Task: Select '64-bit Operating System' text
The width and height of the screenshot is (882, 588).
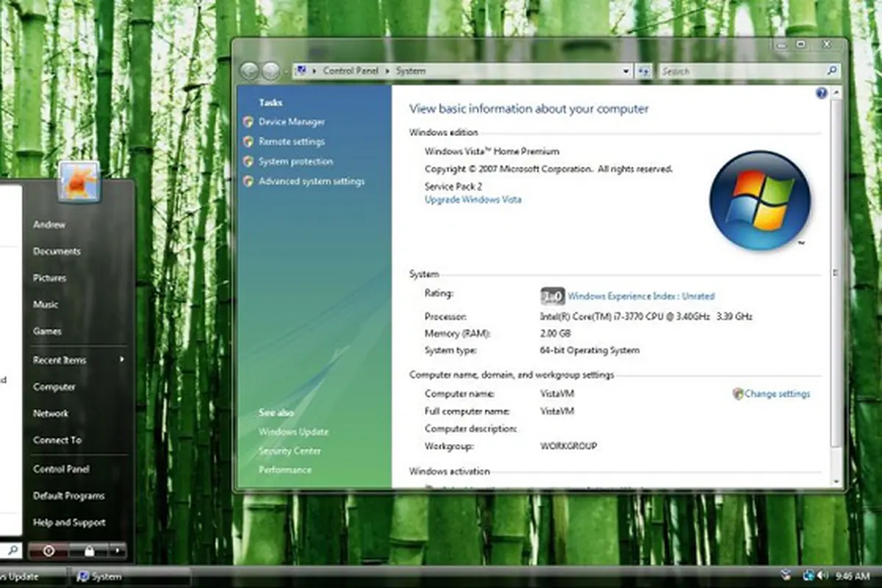Action: click(589, 351)
